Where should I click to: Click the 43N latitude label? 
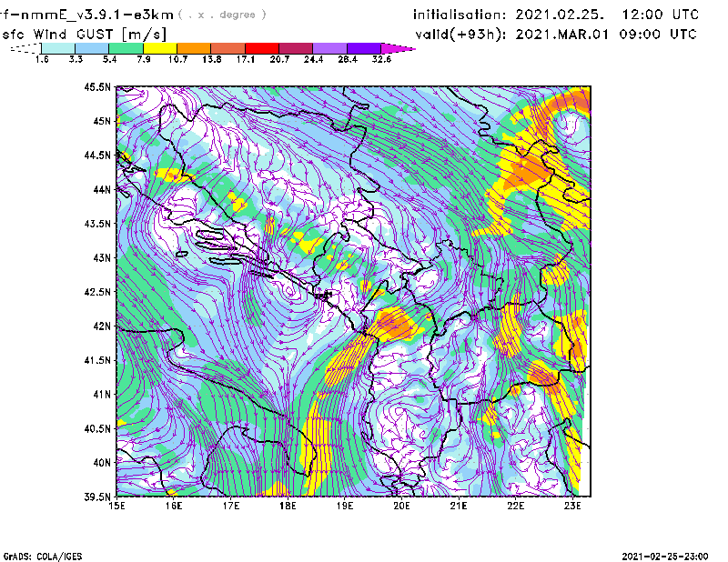pos(102,257)
